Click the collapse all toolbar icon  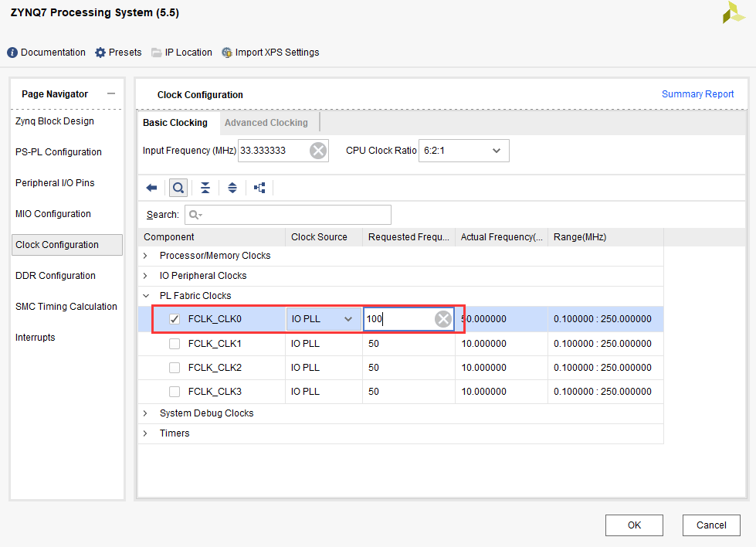coord(205,188)
